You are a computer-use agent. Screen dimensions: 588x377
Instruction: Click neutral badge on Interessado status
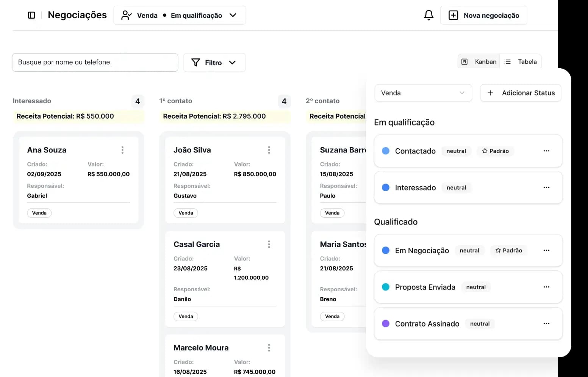click(456, 187)
